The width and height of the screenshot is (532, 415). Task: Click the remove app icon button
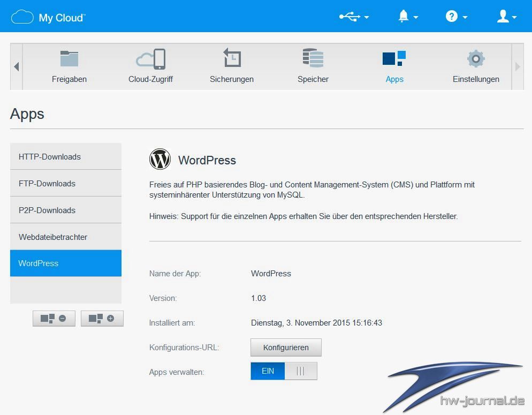pos(54,318)
